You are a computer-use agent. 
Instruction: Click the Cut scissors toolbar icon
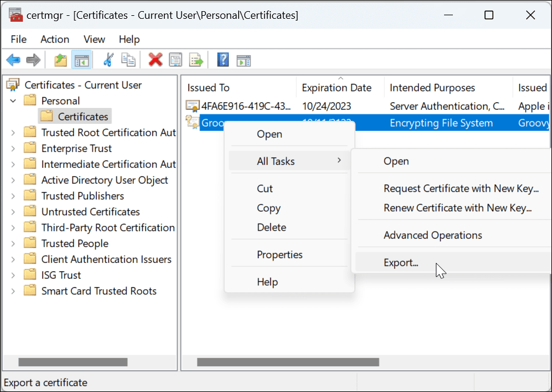tap(108, 60)
